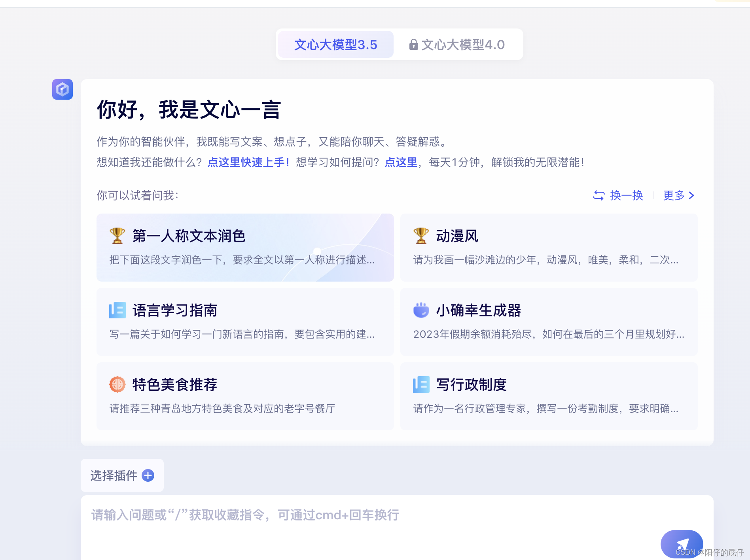750x560 pixels.
Task: Select the 语言学习指南 card title
Action: point(175,310)
